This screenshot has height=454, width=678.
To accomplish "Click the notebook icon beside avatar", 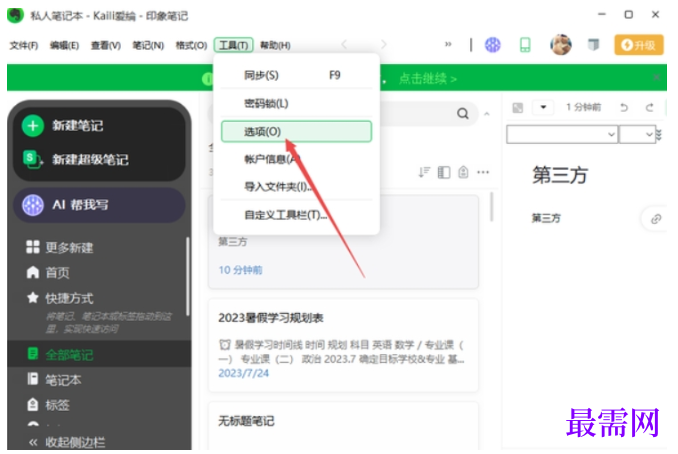I will pyautogui.click(x=594, y=45).
